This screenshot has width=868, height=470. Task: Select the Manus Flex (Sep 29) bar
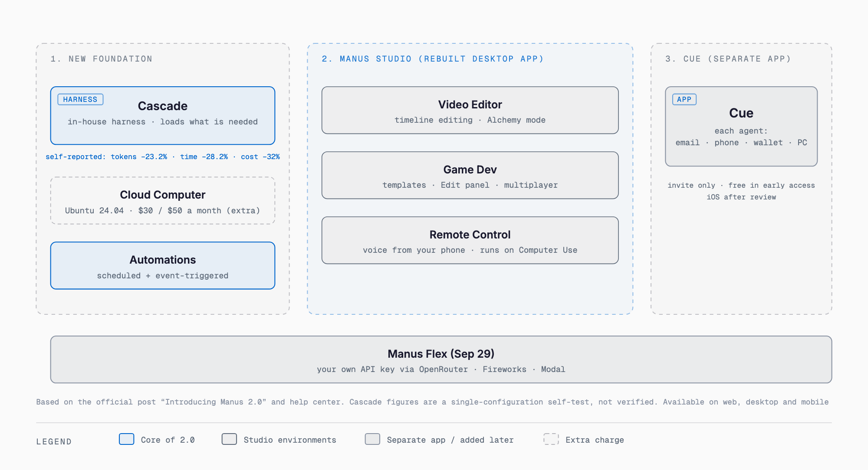(441, 359)
